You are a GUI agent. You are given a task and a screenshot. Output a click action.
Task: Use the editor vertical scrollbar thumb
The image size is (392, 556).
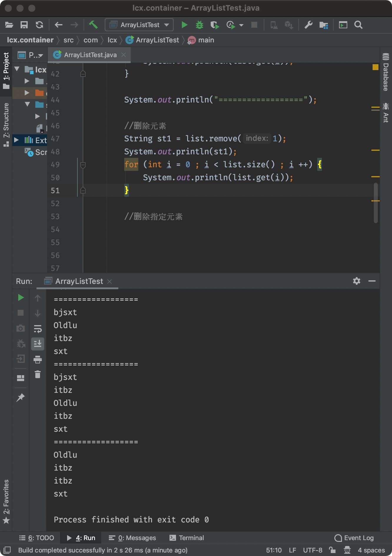click(x=376, y=203)
